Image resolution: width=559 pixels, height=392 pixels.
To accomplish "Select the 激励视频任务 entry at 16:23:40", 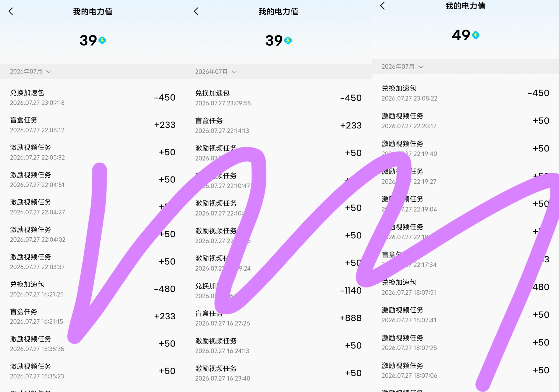I will [x=278, y=373].
